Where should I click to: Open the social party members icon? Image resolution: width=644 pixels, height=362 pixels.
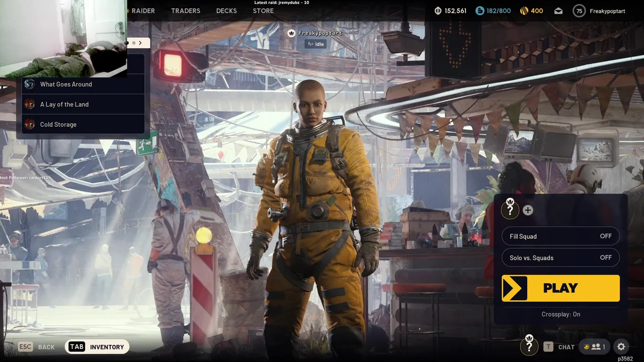click(596, 346)
